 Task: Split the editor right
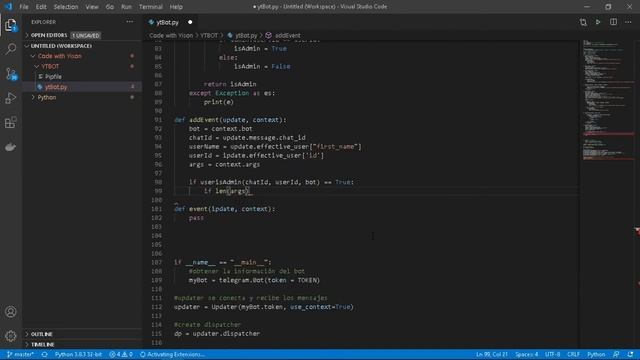pyautogui.click(x=613, y=22)
